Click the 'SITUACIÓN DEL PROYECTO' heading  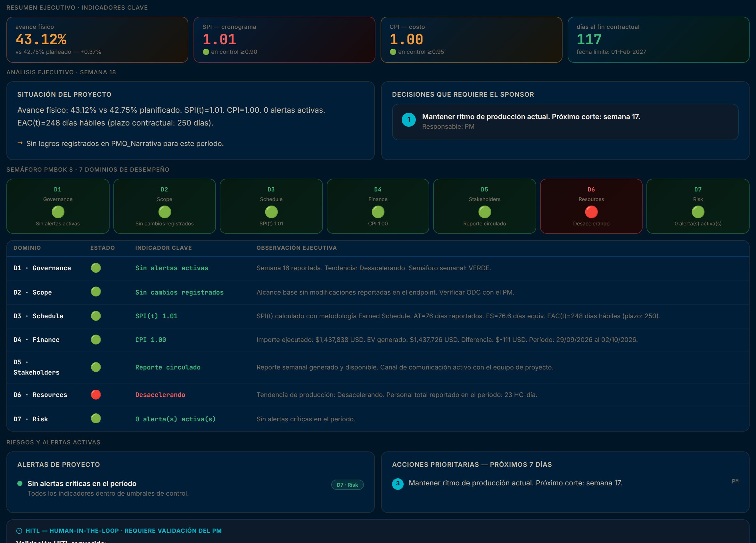64,94
